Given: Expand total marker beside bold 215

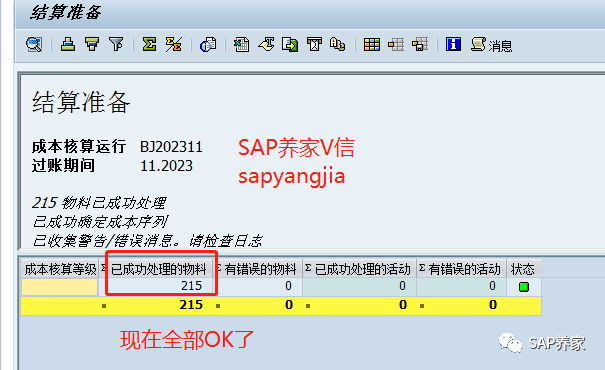Looking at the screenshot, I should point(104,306).
